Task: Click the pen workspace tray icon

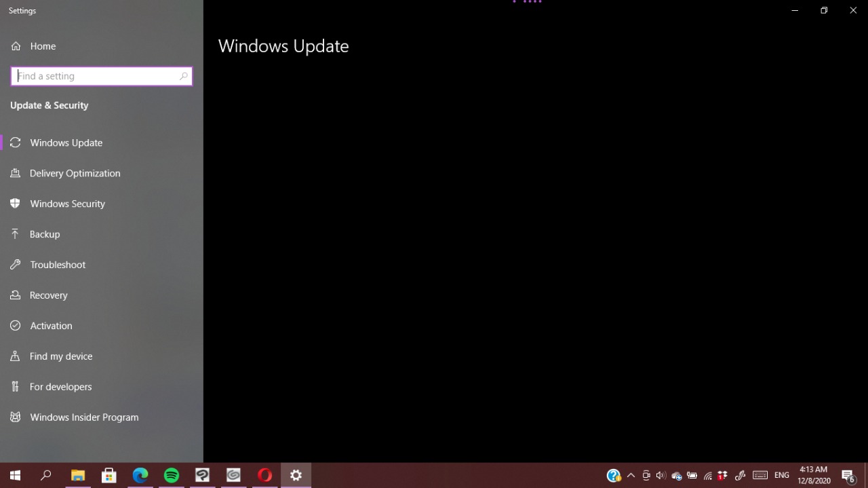Action: point(741,475)
